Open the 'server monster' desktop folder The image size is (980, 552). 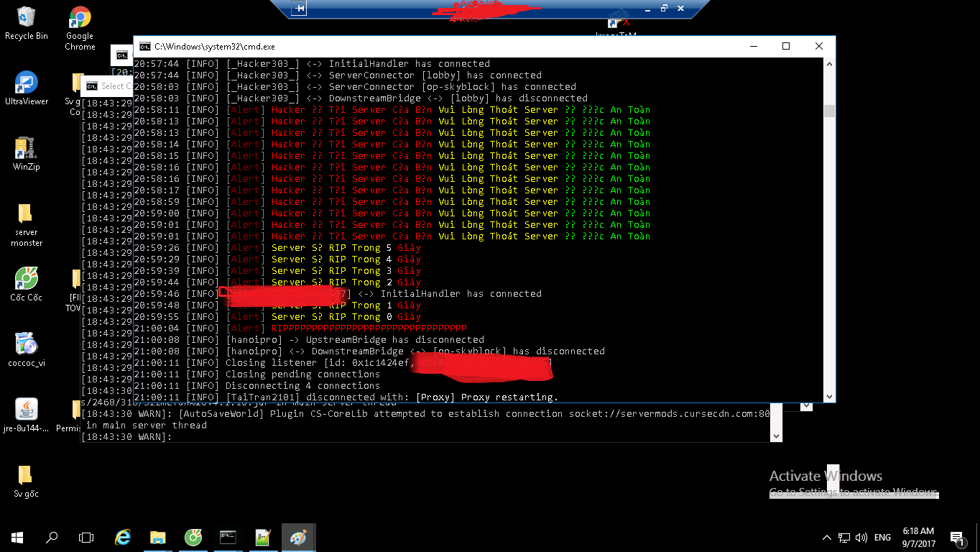pos(26,224)
